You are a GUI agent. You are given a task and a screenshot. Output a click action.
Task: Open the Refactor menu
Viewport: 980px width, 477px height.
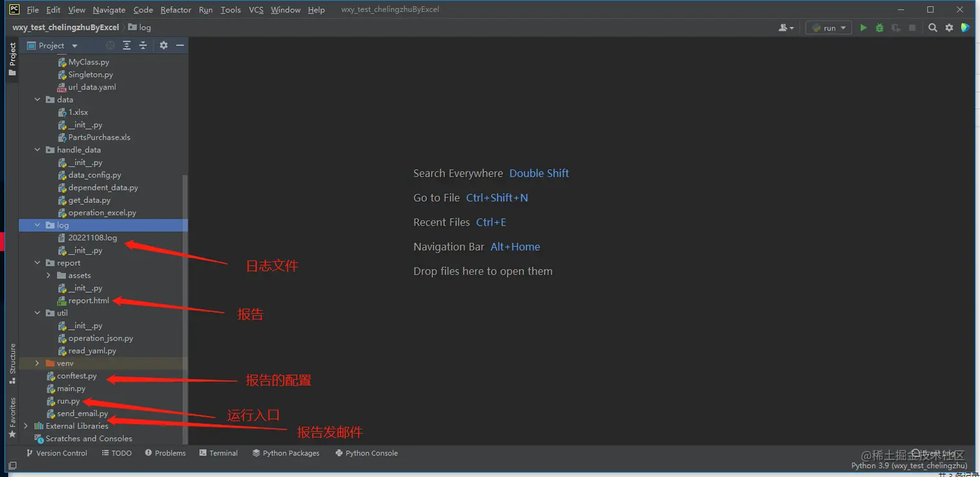click(176, 10)
